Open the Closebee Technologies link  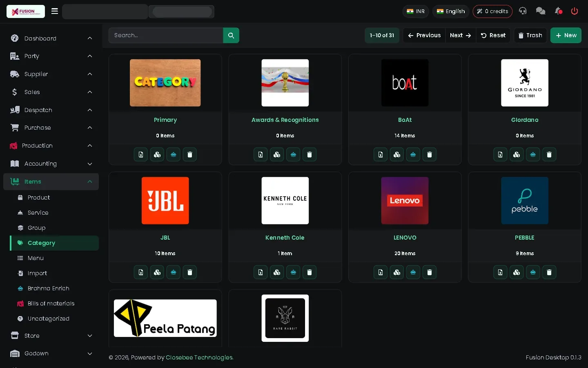pos(199,357)
